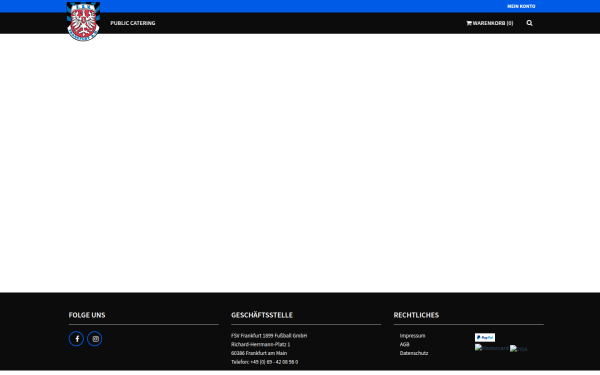The width and height of the screenshot is (600, 375).
Task: Open the AGB terms link
Action: [x=404, y=344]
